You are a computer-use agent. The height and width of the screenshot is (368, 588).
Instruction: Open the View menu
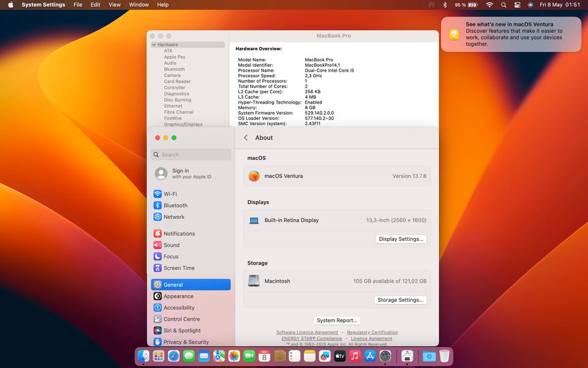coord(115,5)
